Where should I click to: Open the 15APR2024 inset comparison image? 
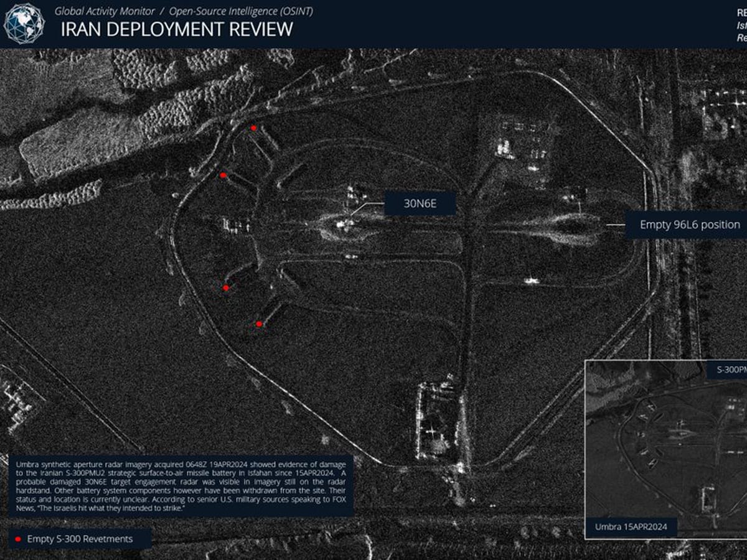click(x=666, y=448)
